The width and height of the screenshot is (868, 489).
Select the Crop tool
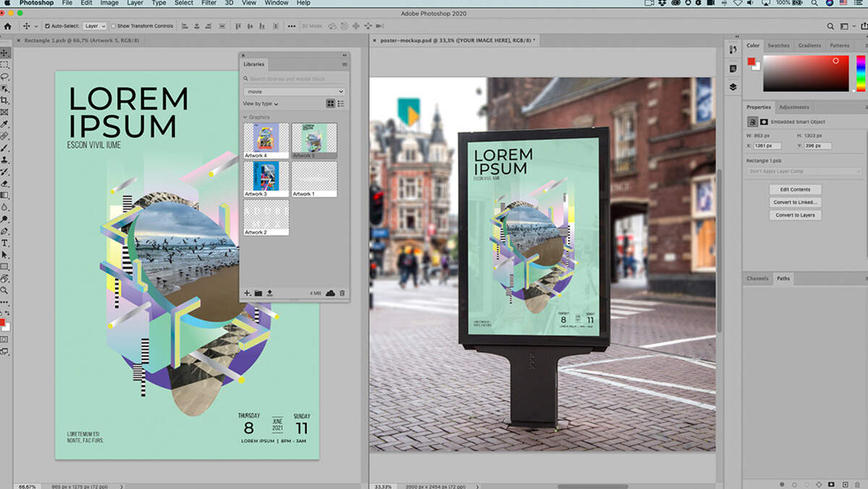[x=5, y=101]
